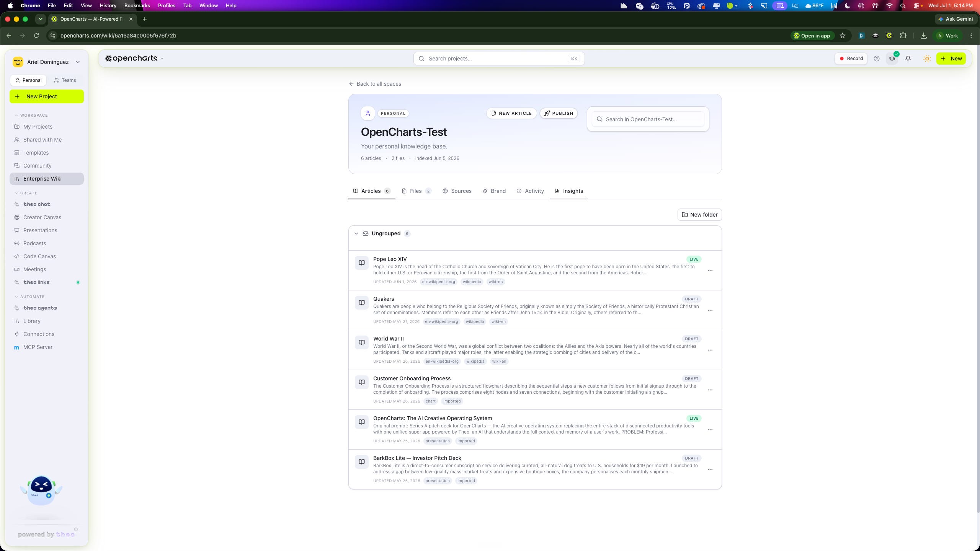Switch to the Personal workspace toggle
Screen dimensions: 980x551
coord(28,80)
